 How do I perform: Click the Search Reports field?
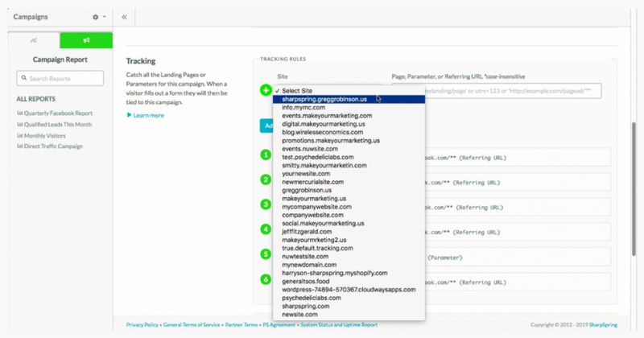click(x=60, y=78)
